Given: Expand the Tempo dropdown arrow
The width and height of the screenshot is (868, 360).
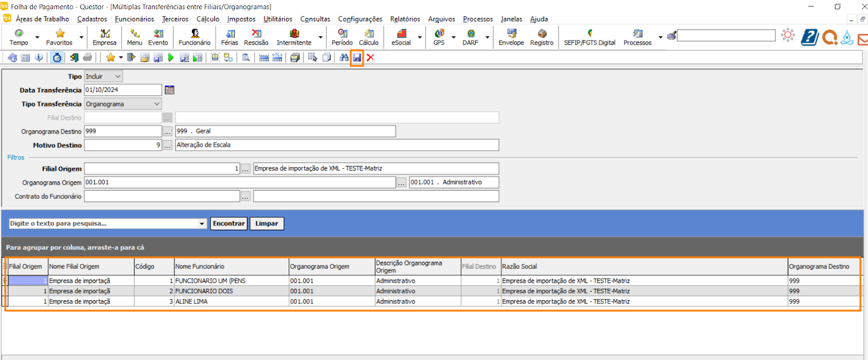Looking at the screenshot, I should tap(37, 37).
